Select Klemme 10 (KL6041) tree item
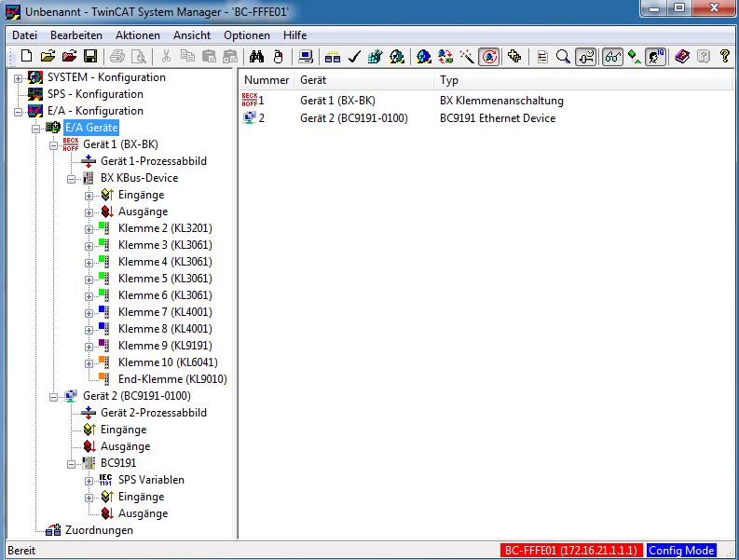 coord(168,362)
